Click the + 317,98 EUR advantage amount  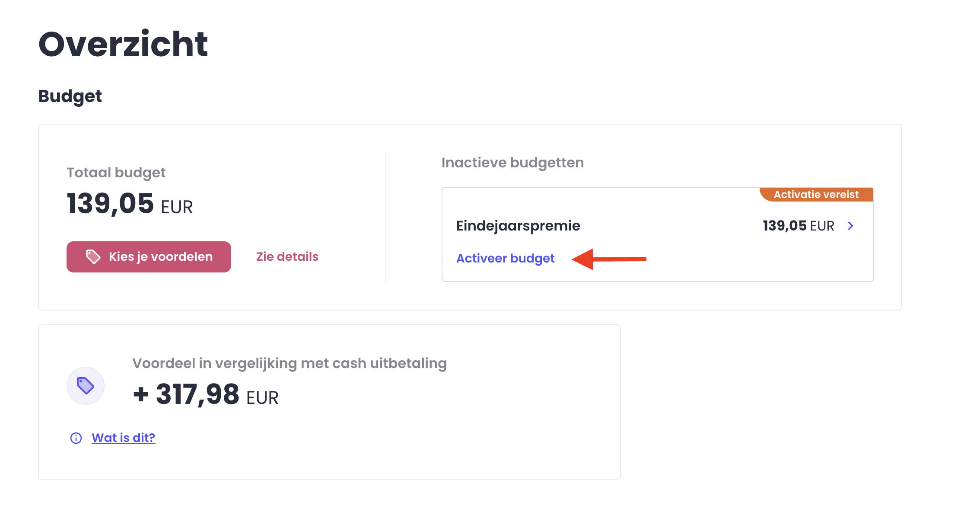click(x=206, y=394)
